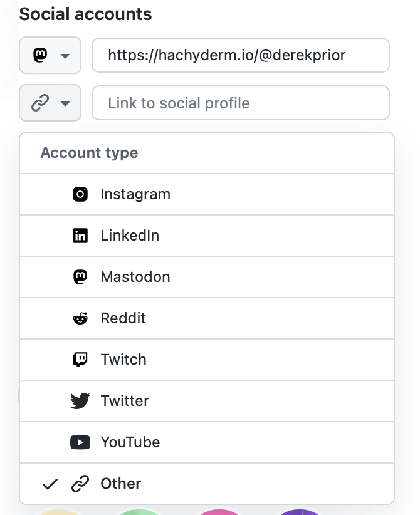
Task: Click the YouTube play icon
Action: pyautogui.click(x=80, y=442)
